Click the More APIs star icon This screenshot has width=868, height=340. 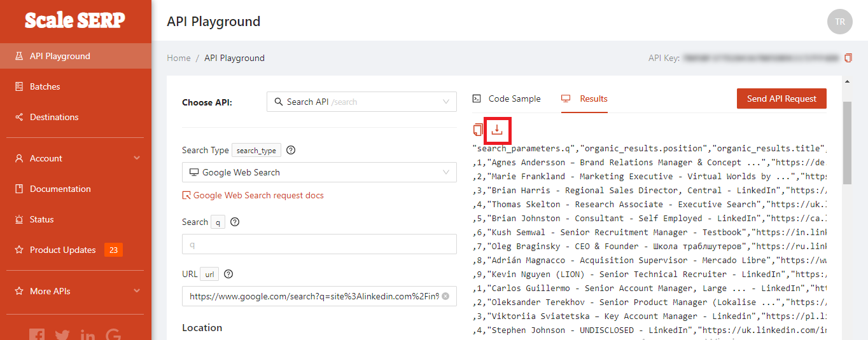click(19, 291)
